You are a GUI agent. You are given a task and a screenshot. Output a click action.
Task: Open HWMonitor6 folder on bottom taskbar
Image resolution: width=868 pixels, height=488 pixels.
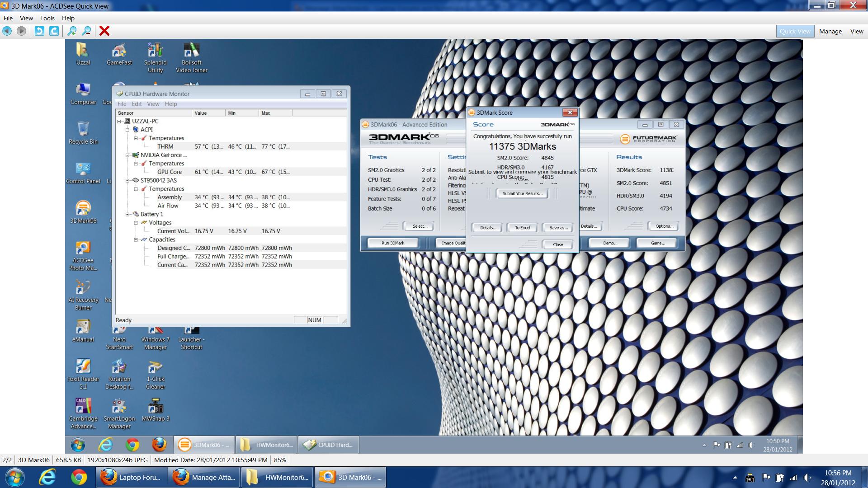277,477
